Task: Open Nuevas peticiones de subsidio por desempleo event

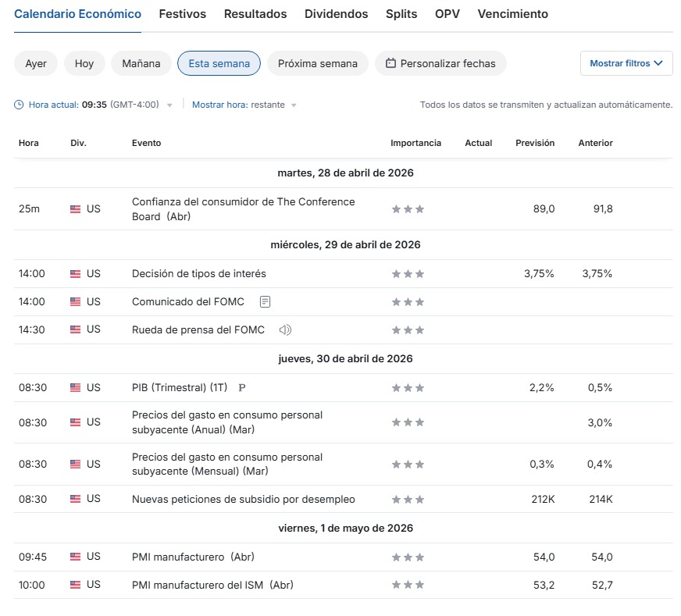Action: tap(243, 499)
